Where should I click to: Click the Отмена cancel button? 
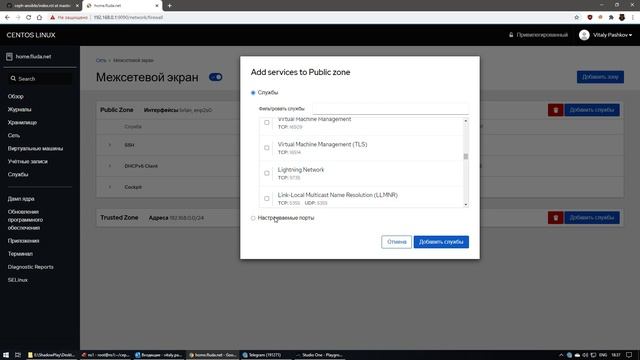tap(396, 242)
